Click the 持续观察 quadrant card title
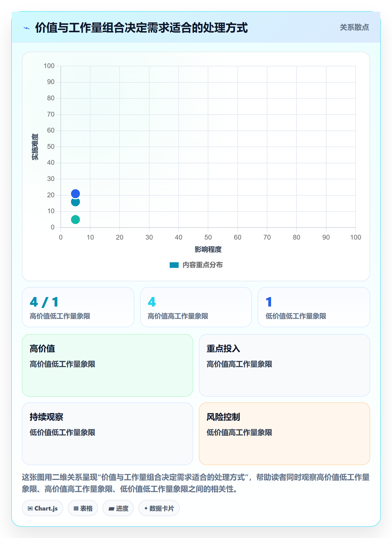 pyautogui.click(x=46, y=417)
